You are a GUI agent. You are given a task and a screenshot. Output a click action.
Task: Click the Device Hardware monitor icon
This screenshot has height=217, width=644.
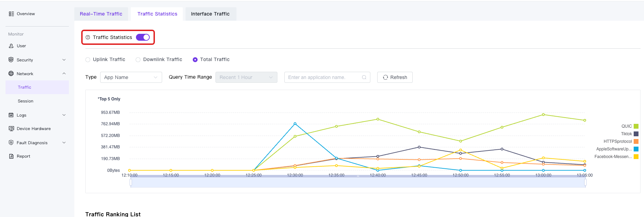click(11, 129)
